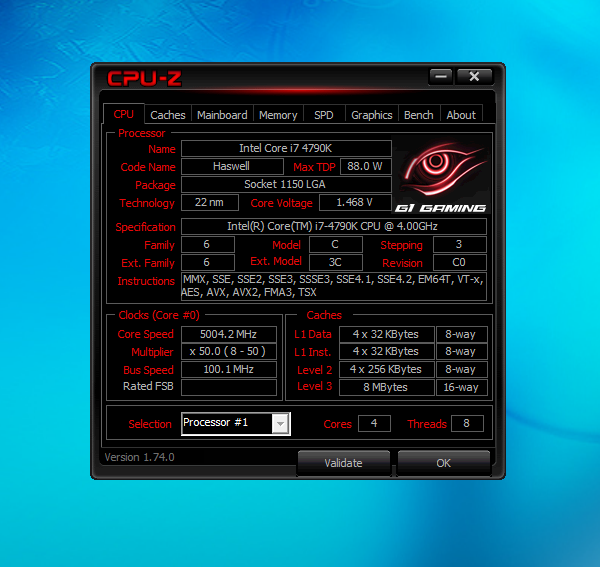Click the Threads count value 8
Image resolution: width=600 pixels, height=567 pixels.
[467, 424]
